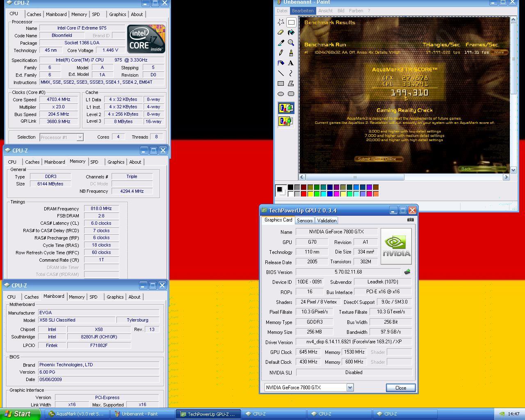
Task: Click the NVIDIA system tray icon
Action: 502,414
